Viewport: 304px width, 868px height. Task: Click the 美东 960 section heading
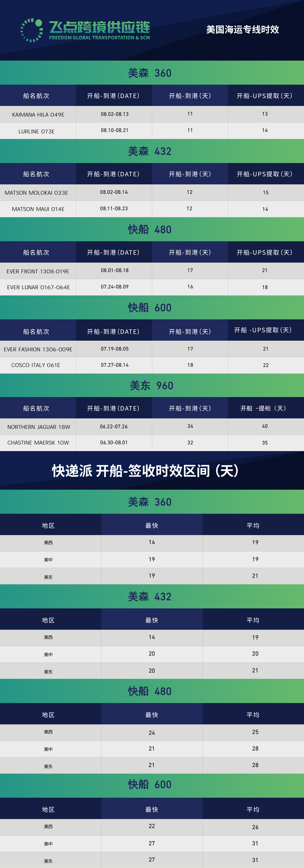click(152, 385)
